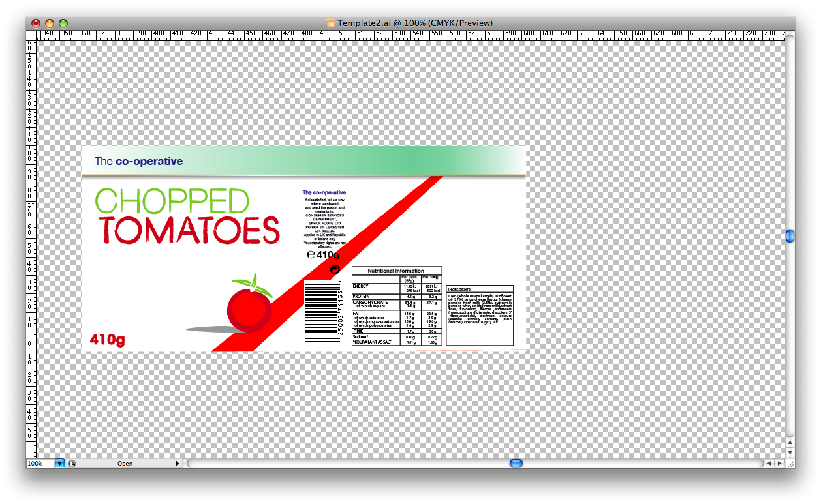Click the vertical scrollbar thumb
Screen dimensions: 821x504
pyautogui.click(x=790, y=235)
